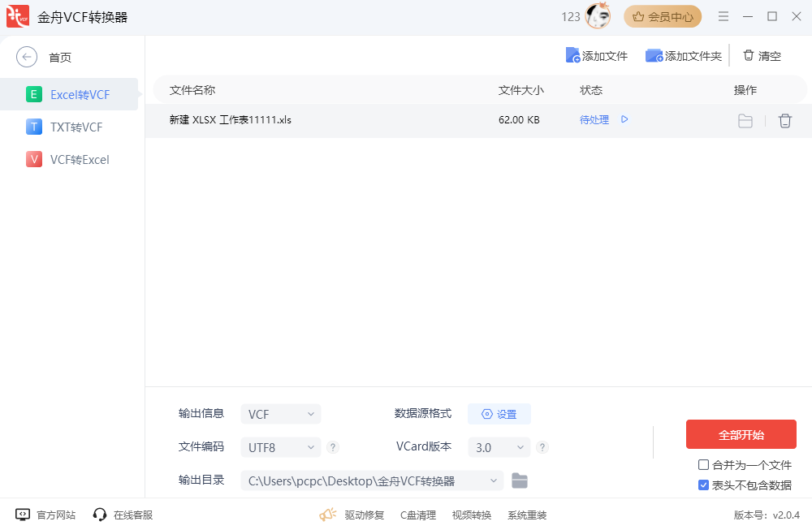Start converting file via play triangle icon
812x530 pixels.
click(624, 119)
